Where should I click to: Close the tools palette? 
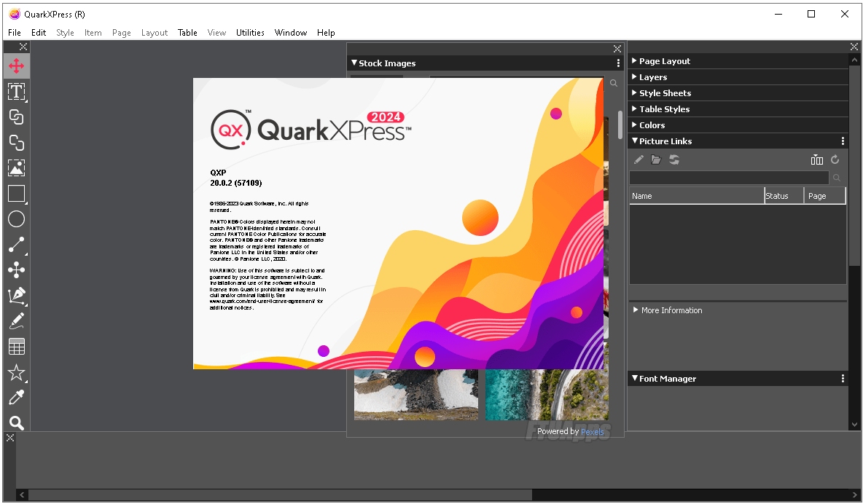click(23, 47)
